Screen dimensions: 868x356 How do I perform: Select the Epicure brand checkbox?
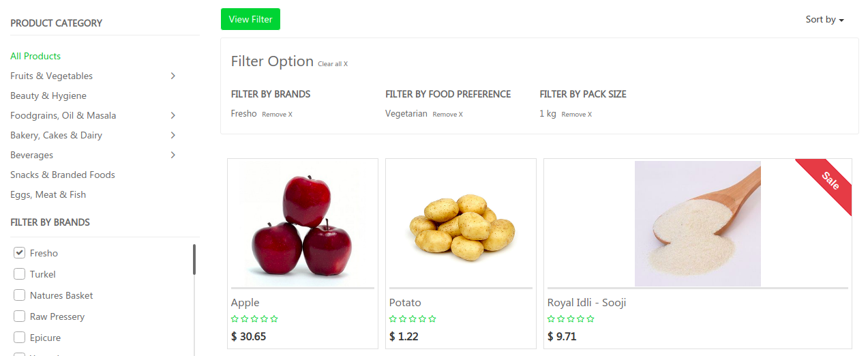(x=20, y=338)
